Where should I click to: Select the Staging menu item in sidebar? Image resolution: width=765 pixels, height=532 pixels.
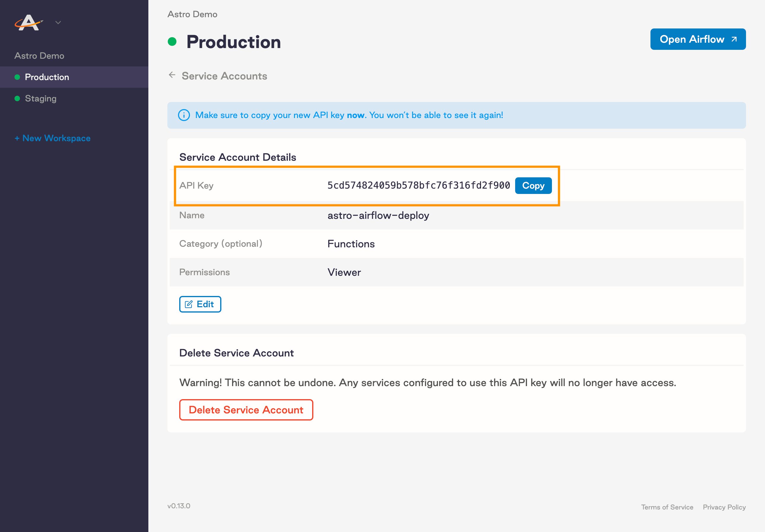click(x=40, y=99)
